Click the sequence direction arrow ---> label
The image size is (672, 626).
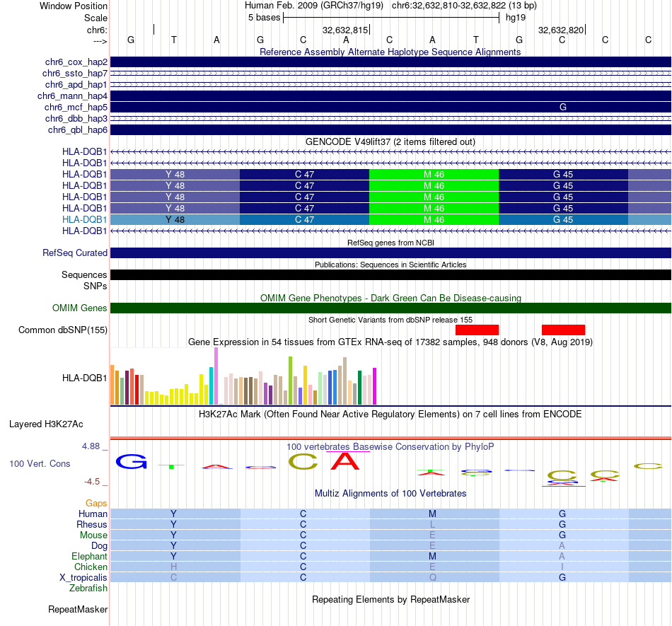click(x=100, y=41)
